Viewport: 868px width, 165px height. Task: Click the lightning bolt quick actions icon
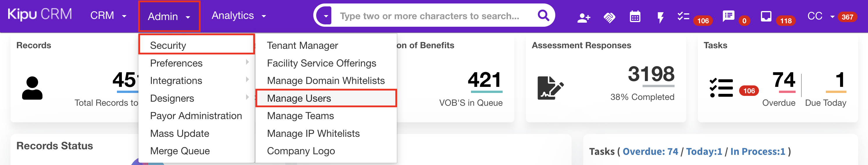pos(660,17)
